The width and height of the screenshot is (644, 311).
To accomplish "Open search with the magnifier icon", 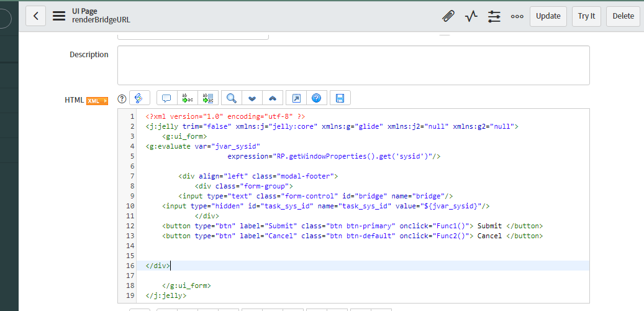I will click(232, 98).
